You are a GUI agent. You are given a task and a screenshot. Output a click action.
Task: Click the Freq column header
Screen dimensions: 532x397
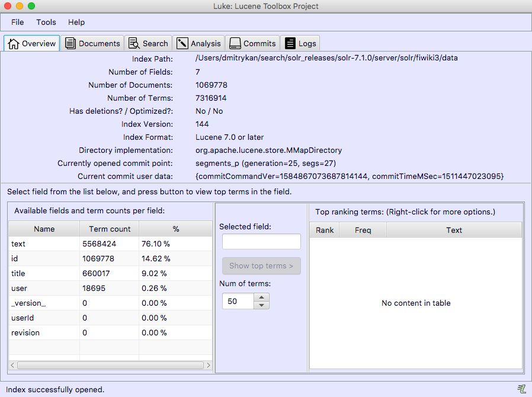click(x=363, y=230)
